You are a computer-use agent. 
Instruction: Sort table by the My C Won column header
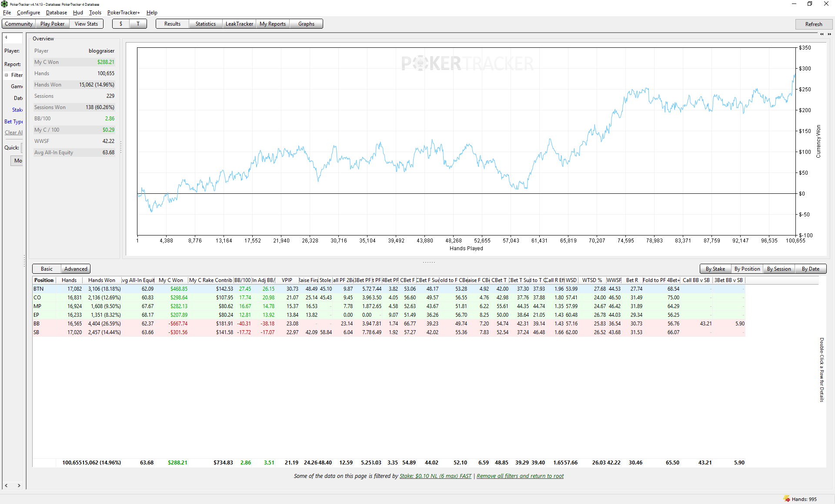[171, 280]
